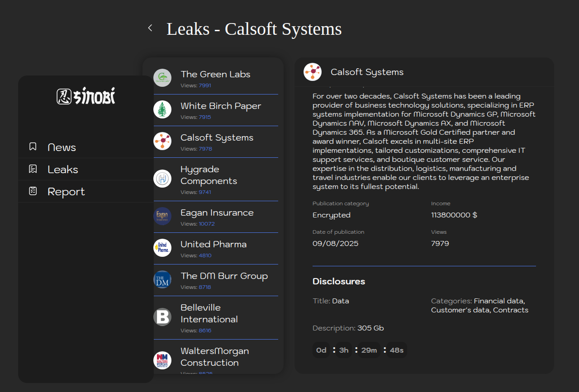Image resolution: width=579 pixels, height=392 pixels.
Task: Click The DM Burr Group logo
Action: click(162, 279)
